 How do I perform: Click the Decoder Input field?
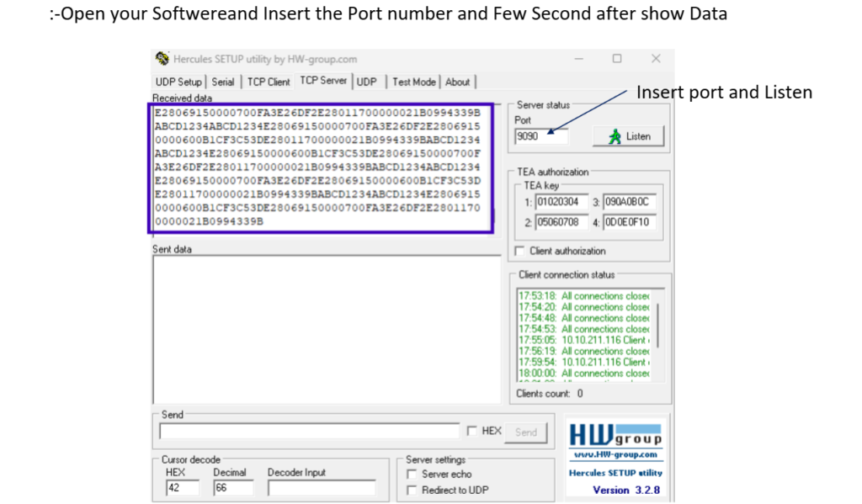(x=322, y=487)
